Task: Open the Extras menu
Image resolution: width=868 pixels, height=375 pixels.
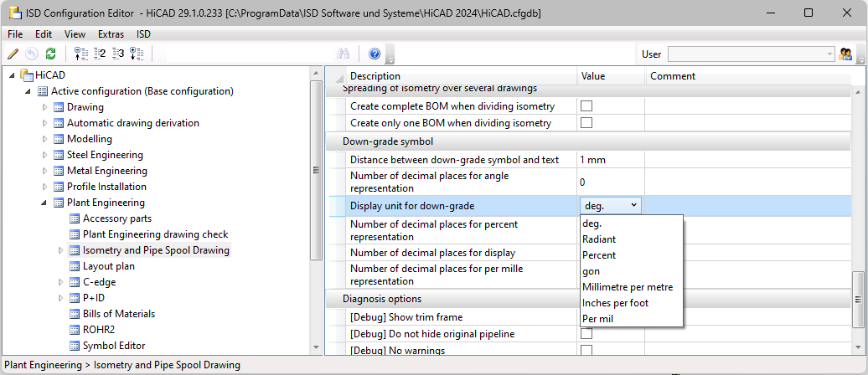Action: click(111, 33)
